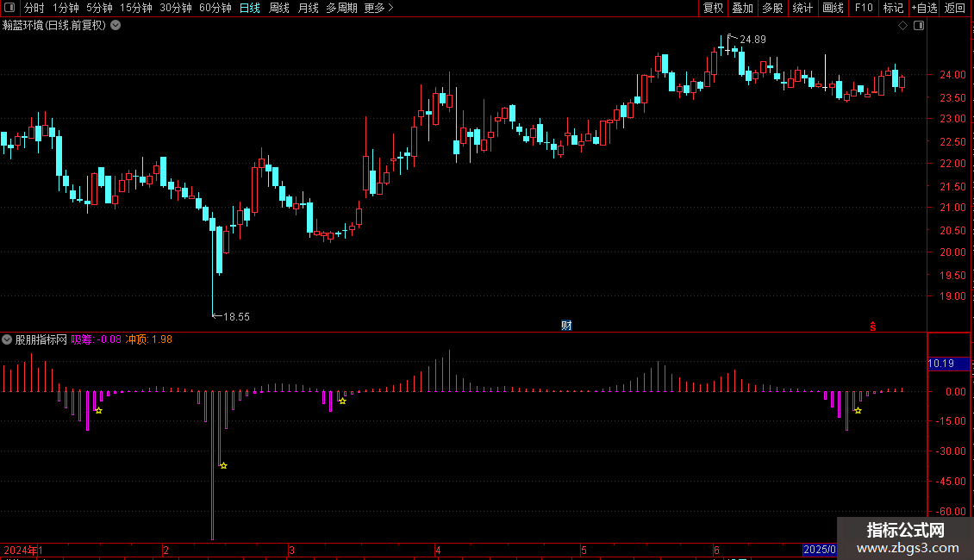The width and height of the screenshot is (974, 560).
Task: Switch to 分时 intraday view
Action: tap(34, 8)
